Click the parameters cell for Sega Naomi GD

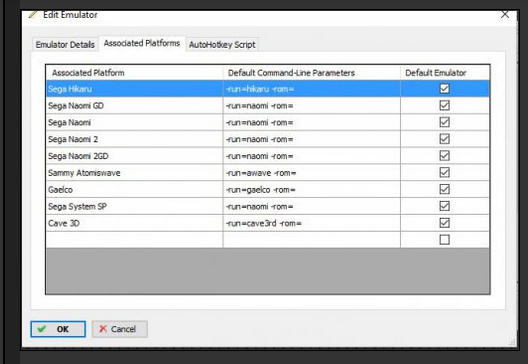311,106
